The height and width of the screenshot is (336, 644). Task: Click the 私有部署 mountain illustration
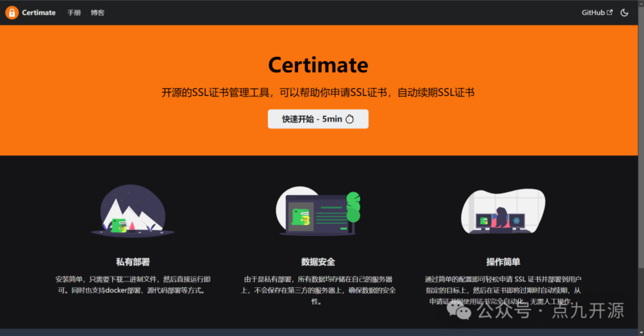point(133,211)
